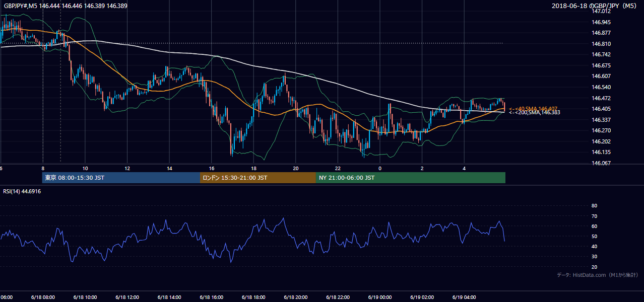
Task: Click the RSI 40 level label
Action: pyautogui.click(x=594, y=246)
